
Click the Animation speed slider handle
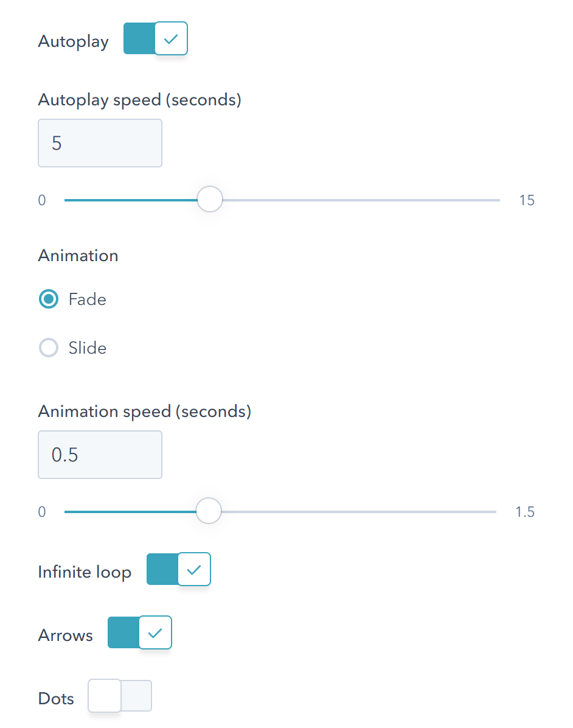[x=209, y=511]
